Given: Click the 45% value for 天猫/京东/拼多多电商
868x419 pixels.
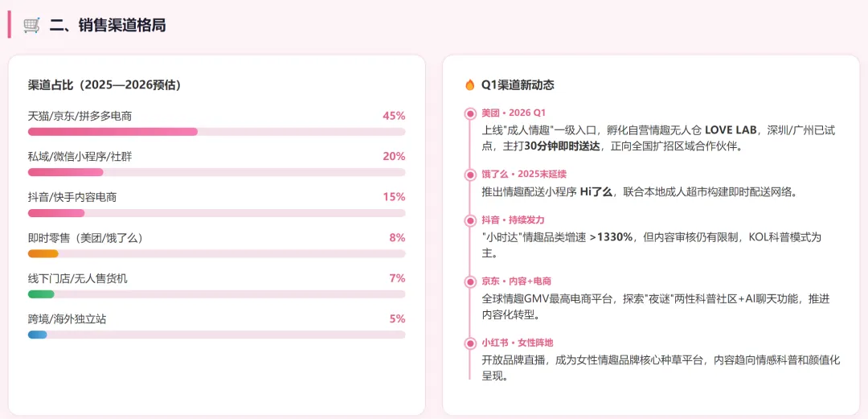Looking at the screenshot, I should click(393, 116).
